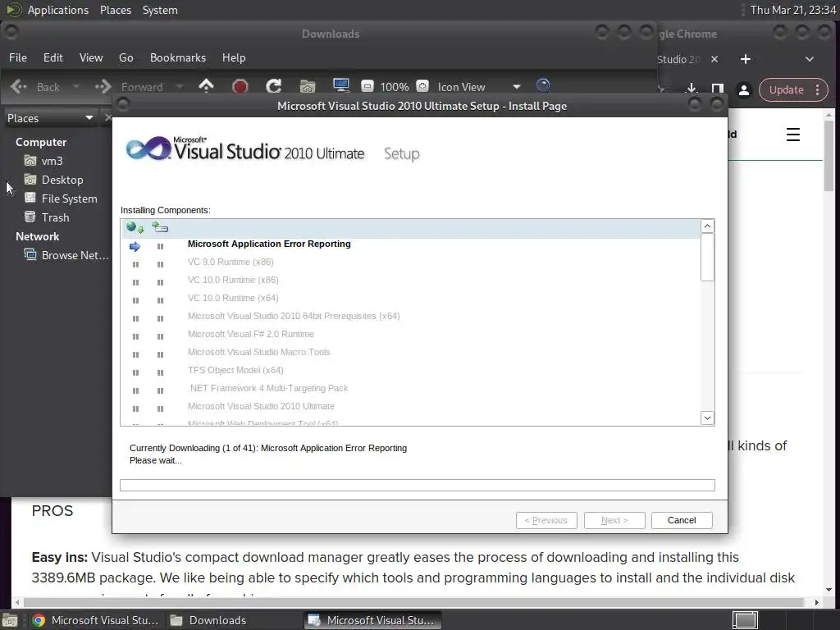Open the Go menu in Downloads
This screenshot has height=630, width=840.
pos(126,57)
